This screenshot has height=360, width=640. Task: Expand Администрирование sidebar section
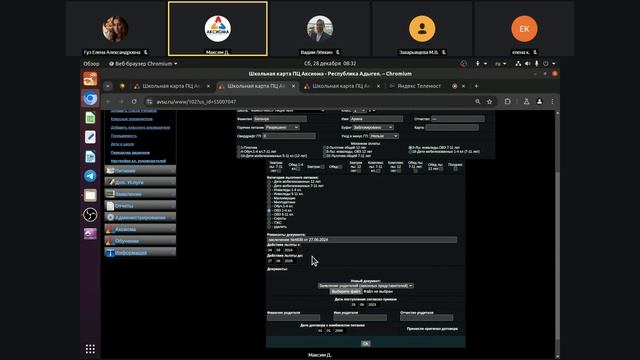140,218
